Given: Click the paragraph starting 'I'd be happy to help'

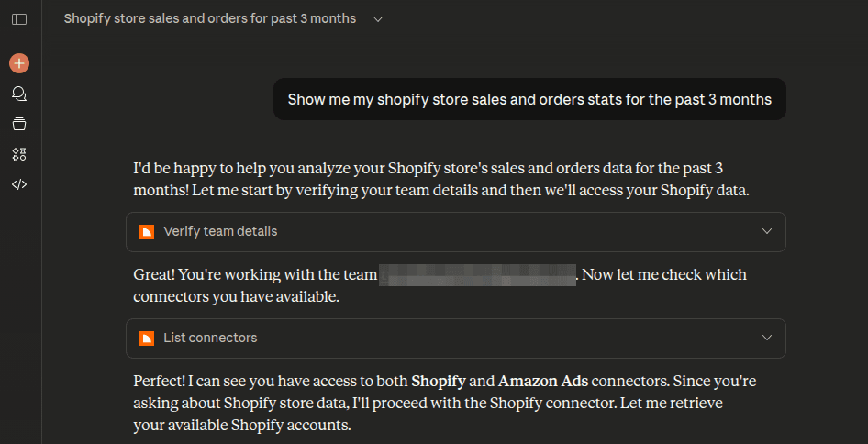Looking at the screenshot, I should [x=440, y=180].
